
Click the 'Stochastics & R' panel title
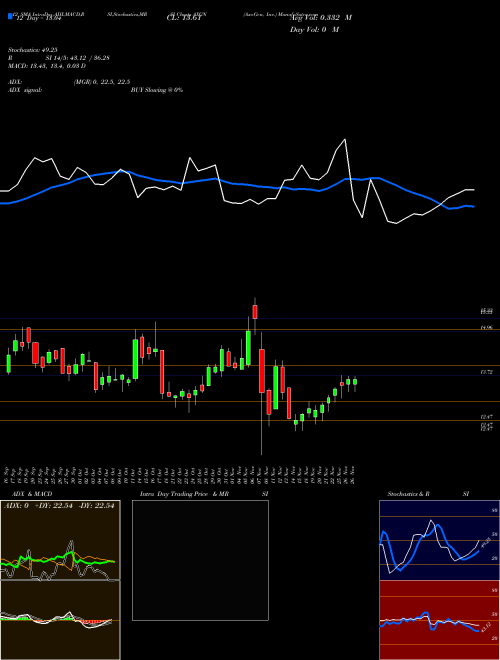click(409, 494)
